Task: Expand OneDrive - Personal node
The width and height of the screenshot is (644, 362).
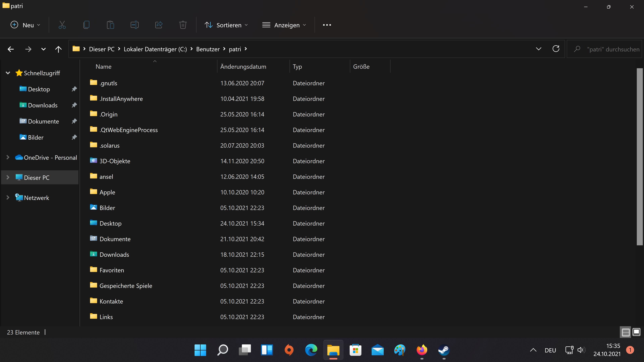Action: click(8, 157)
